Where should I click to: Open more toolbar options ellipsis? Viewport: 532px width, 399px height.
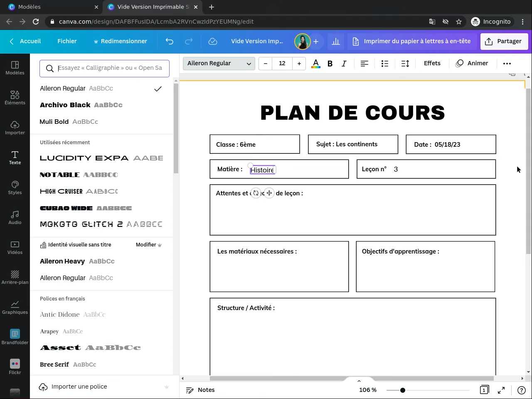[507, 64]
